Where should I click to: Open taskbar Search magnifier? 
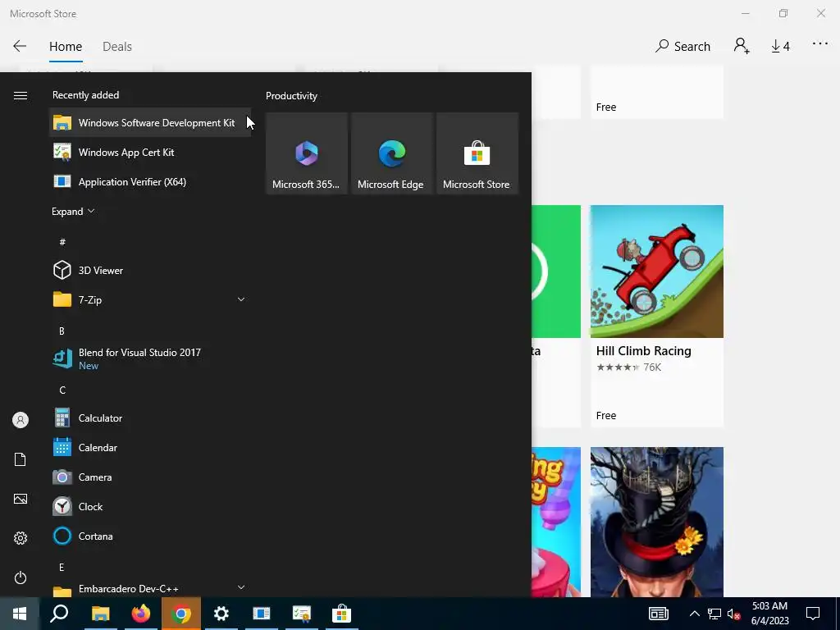pyautogui.click(x=59, y=614)
